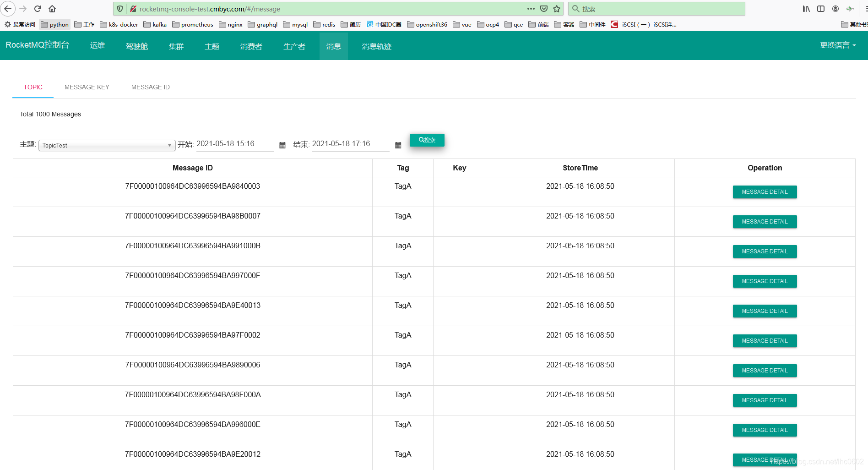
Task: Open the 中国IDC圈 bookmark
Action: pyautogui.click(x=384, y=24)
